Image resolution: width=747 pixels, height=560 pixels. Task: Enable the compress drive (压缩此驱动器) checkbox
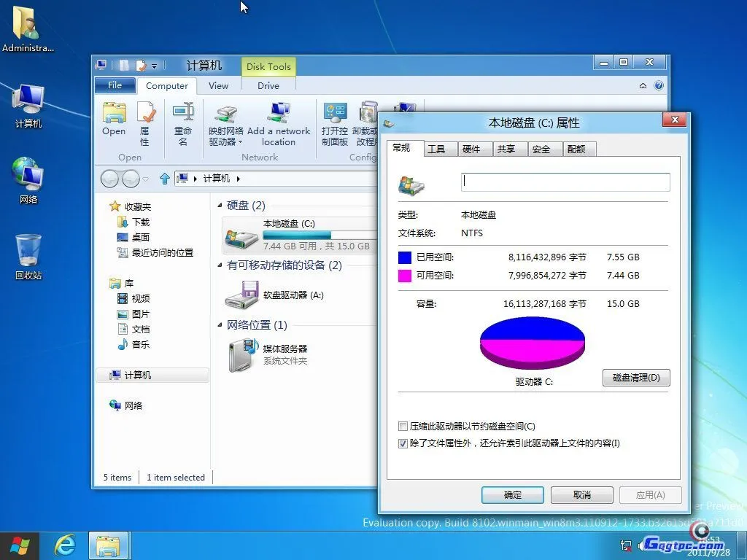[402, 426]
